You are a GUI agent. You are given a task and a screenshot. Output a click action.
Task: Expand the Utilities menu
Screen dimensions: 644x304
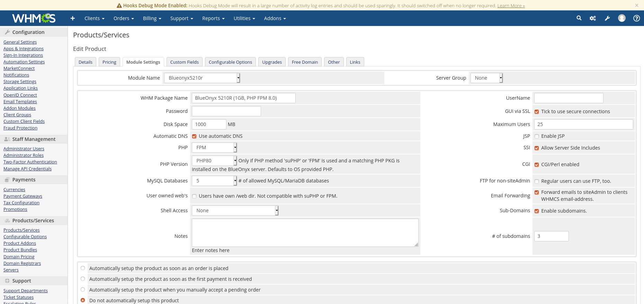point(244,18)
